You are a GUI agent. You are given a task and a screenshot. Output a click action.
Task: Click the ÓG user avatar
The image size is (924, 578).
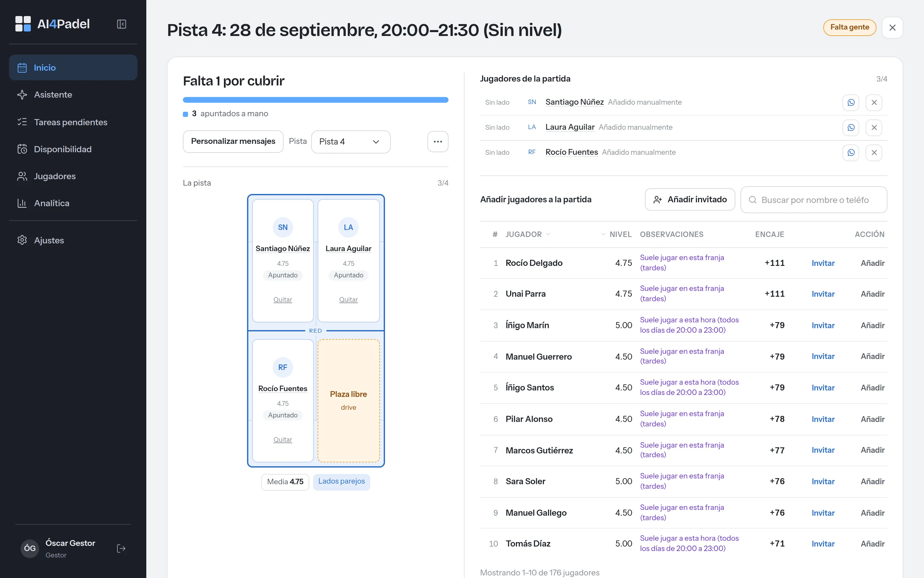(x=30, y=548)
